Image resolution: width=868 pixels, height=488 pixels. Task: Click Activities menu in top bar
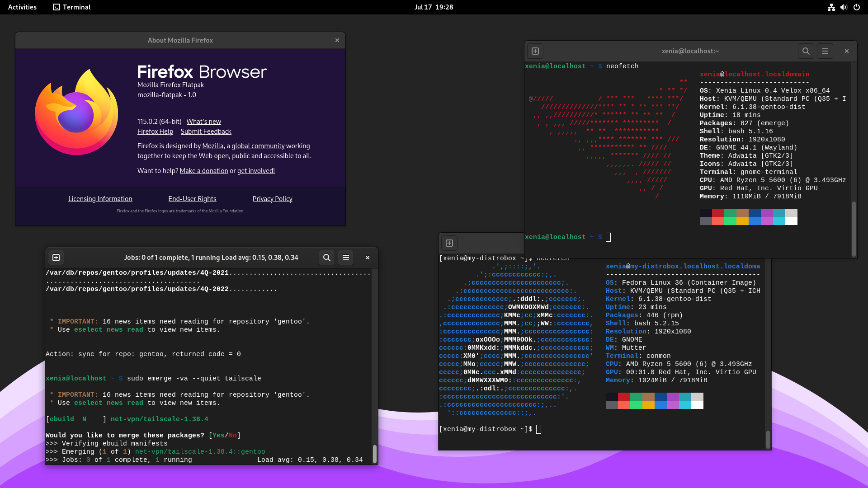[22, 7]
